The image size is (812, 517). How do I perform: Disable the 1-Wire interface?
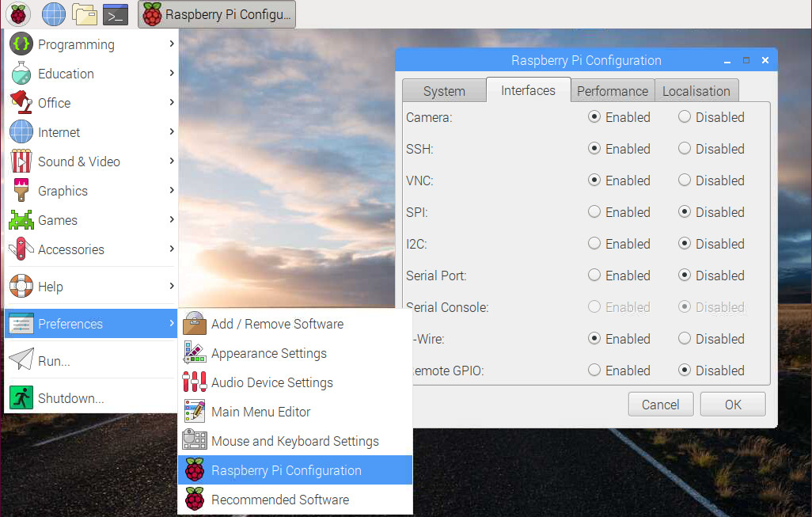pos(685,338)
